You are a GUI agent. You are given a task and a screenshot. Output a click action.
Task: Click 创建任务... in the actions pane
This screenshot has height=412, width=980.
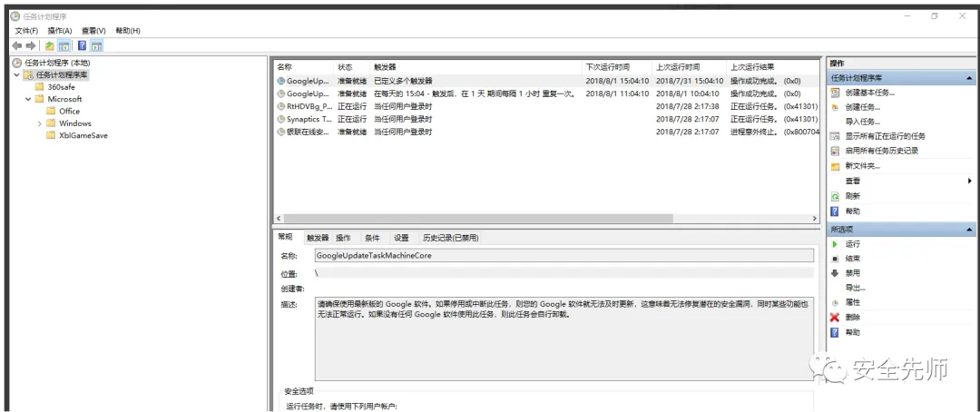coord(863,107)
